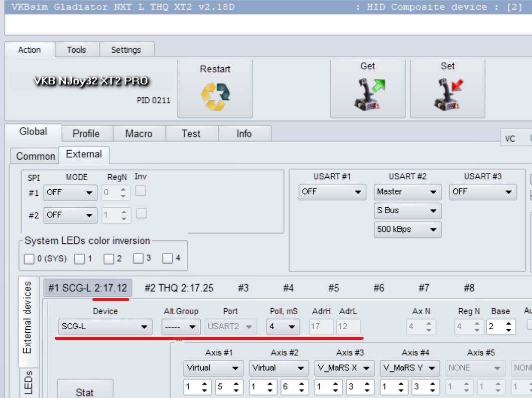Click the SPI #2 RegN stepper

click(x=116, y=215)
